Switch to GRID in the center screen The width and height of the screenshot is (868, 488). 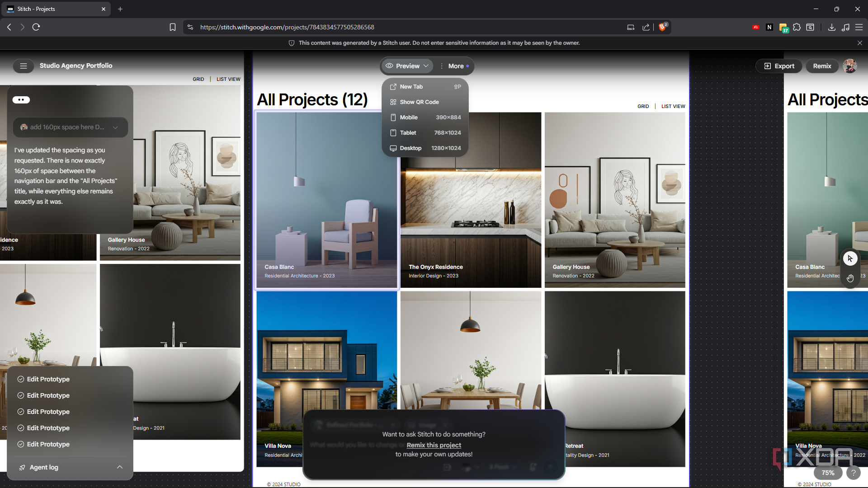643,107
